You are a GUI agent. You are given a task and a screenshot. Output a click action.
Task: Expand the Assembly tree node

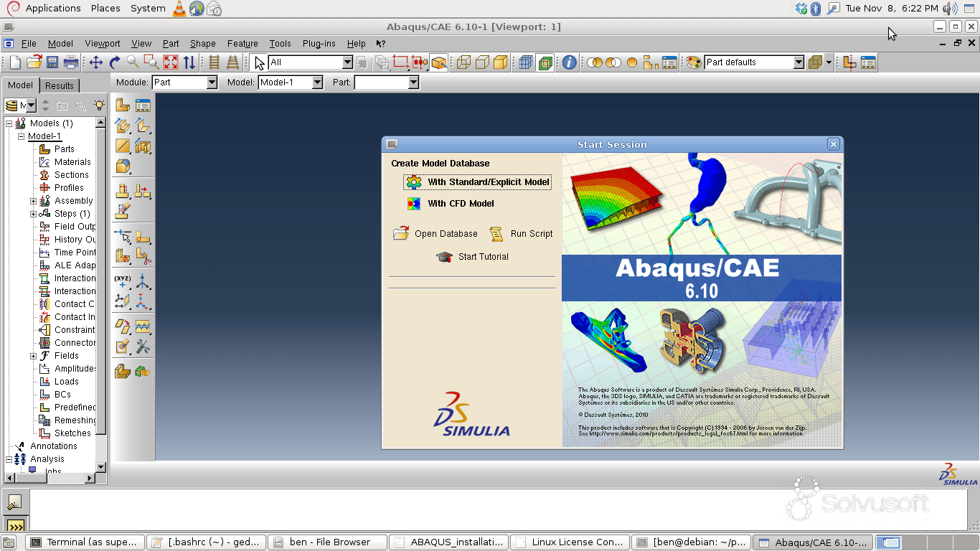pos(33,201)
